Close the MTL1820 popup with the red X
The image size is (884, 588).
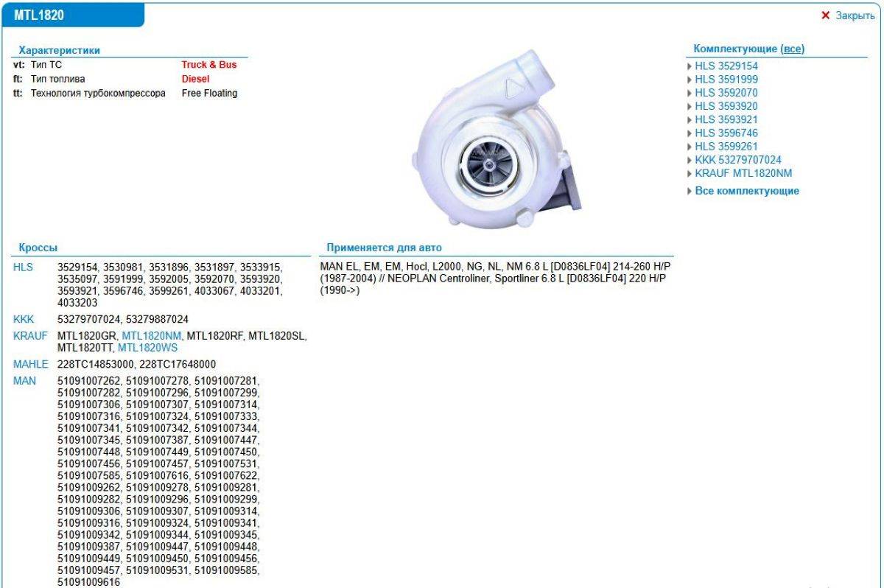(x=826, y=15)
